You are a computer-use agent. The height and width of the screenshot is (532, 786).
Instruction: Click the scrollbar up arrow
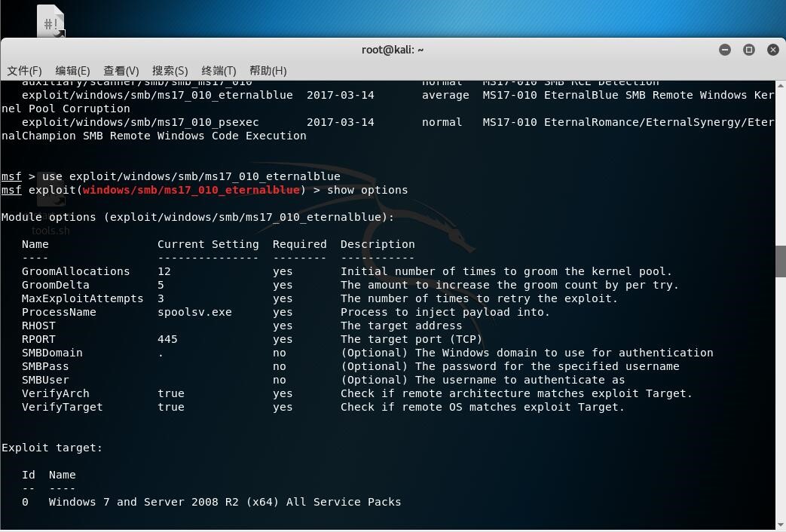[781, 86]
